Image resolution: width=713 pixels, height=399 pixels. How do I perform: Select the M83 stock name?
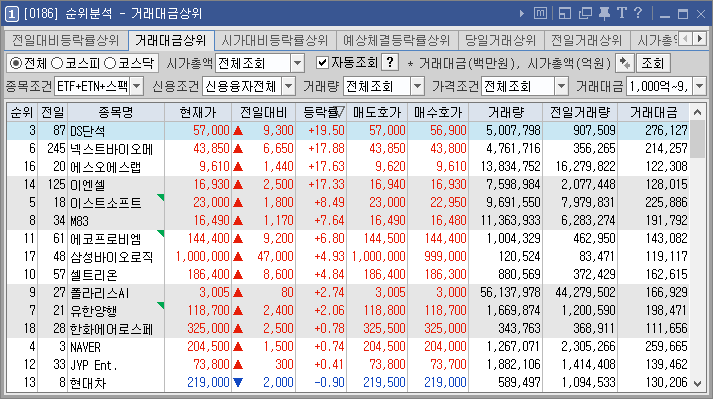[80, 221]
